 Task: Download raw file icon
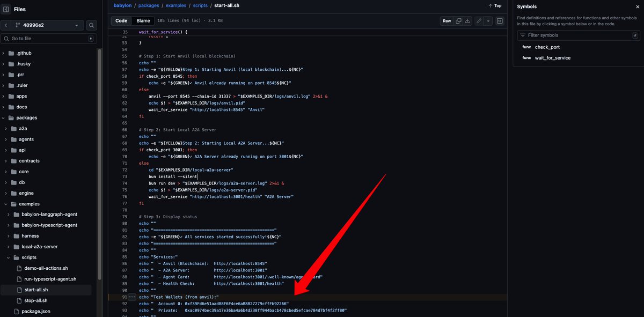pos(467,21)
